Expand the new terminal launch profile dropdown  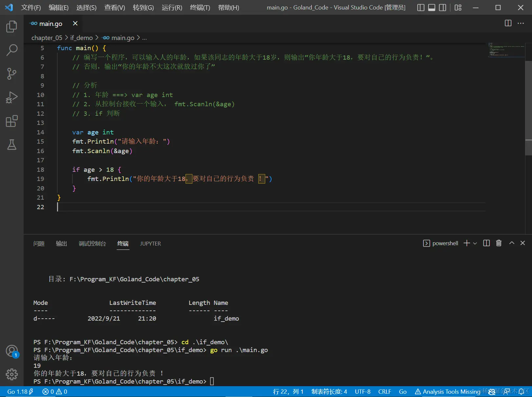(475, 243)
